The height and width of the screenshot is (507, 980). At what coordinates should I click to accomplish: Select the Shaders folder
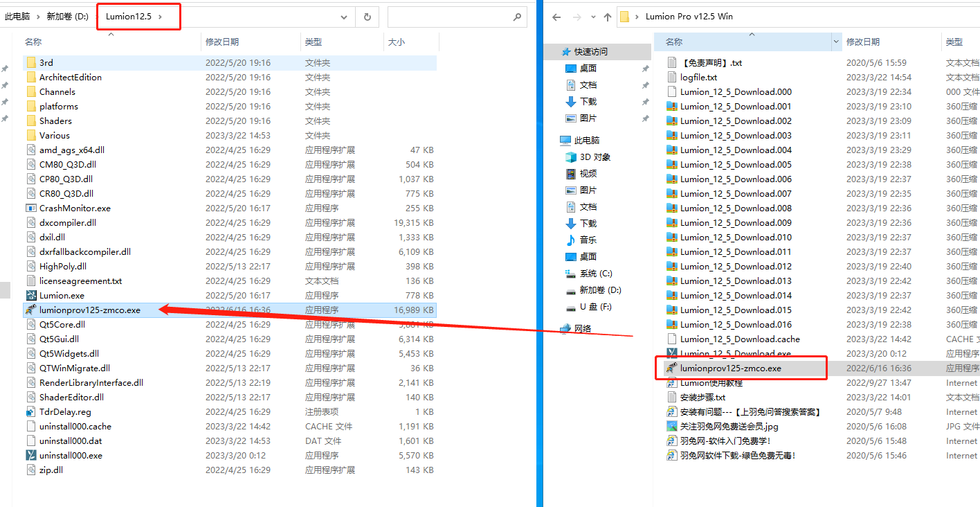[x=55, y=121]
